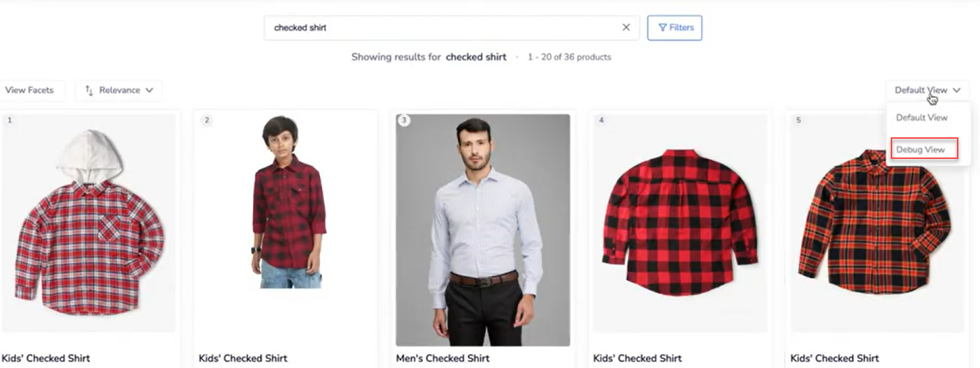980x368 pixels.
Task: Clear the search box with the X icon
Action: pos(626,28)
